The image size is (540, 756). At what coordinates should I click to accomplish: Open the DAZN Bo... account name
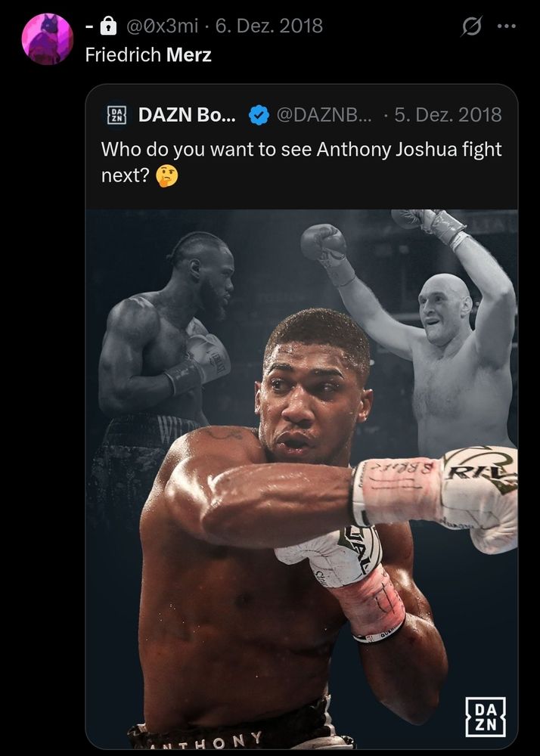pyautogui.click(x=187, y=115)
